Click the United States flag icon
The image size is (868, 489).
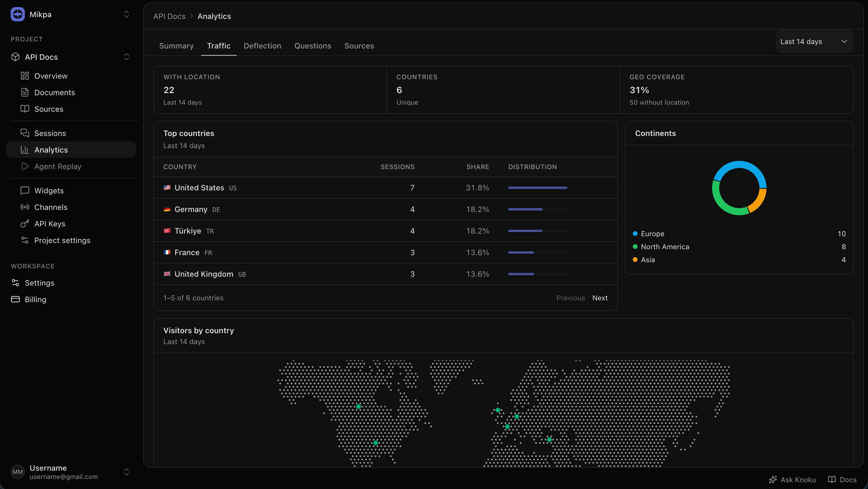pos(167,187)
